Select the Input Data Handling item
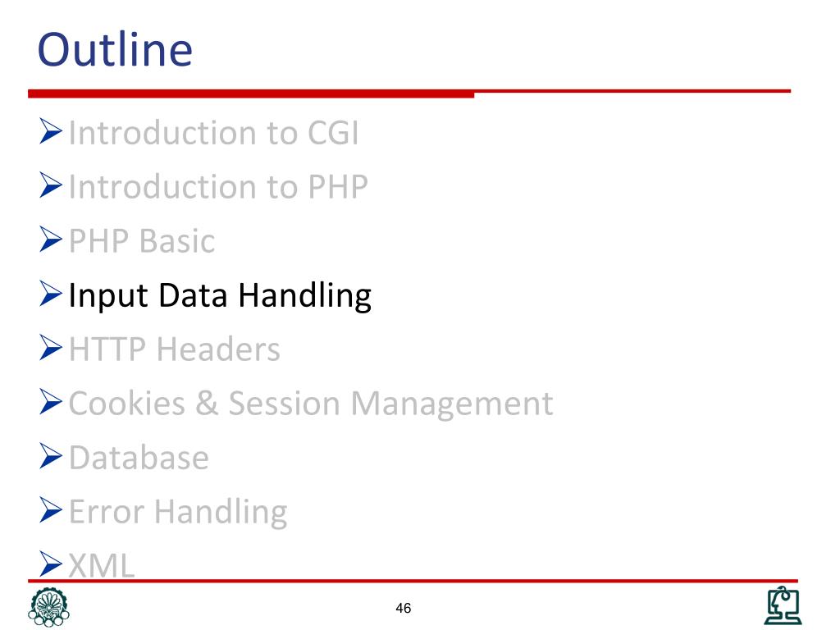This screenshot has width=840, height=630. 220,295
